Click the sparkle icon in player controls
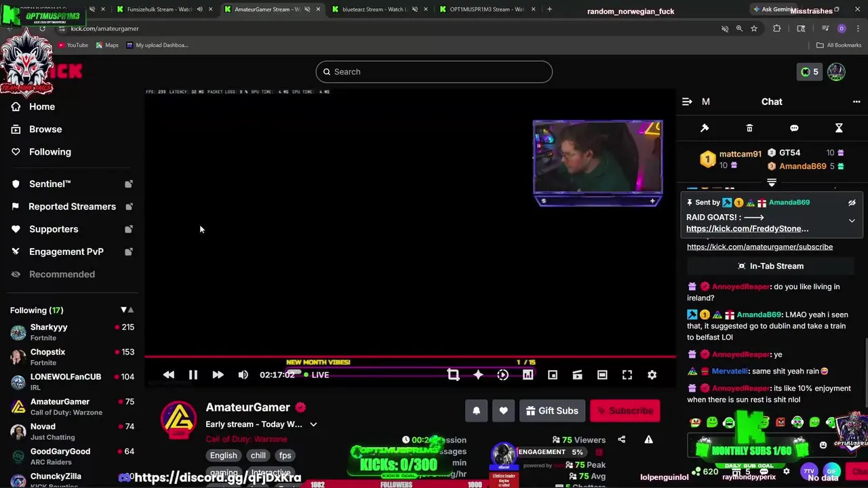The image size is (868, 488). pos(478,375)
